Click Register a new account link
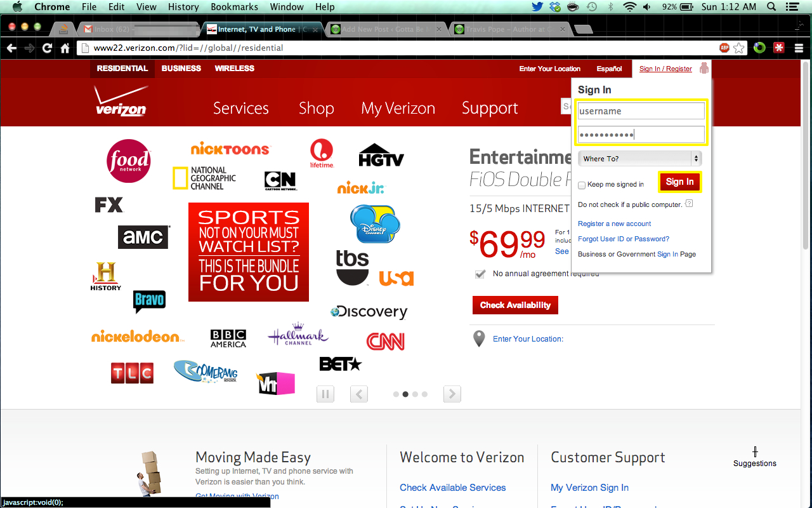 [615, 224]
